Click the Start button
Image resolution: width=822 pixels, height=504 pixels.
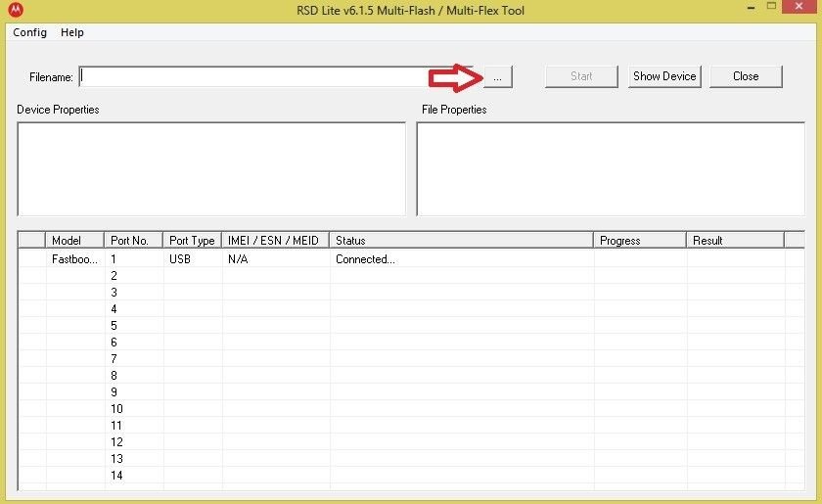pos(581,76)
